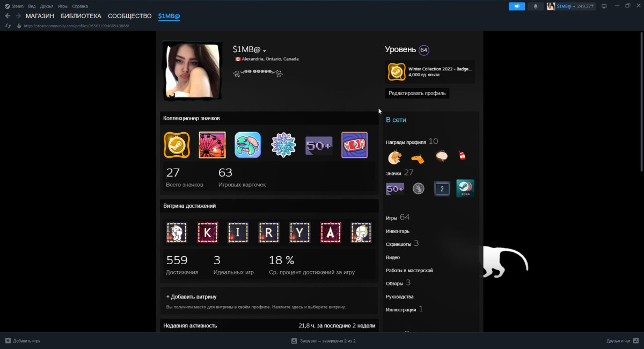Screen dimensions: 644x349
Task: Click the orange pointing hand award icon
Action: 418,158
